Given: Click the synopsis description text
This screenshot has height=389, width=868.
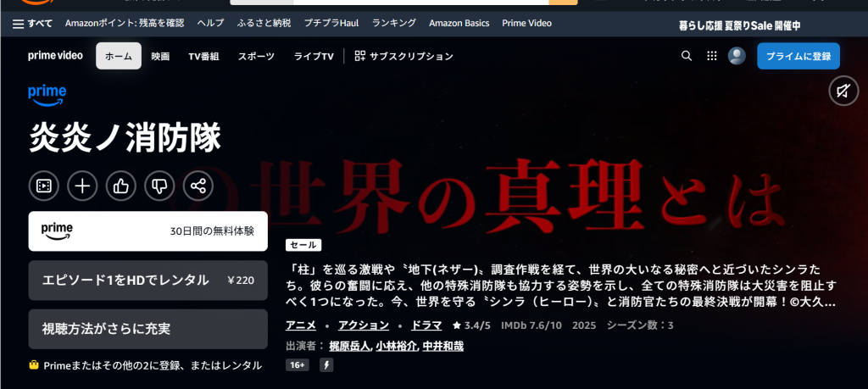Looking at the screenshot, I should point(561,286).
